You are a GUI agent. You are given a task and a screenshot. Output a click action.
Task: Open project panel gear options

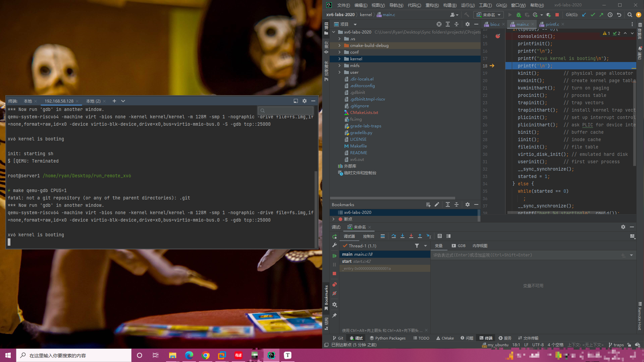[468, 24]
